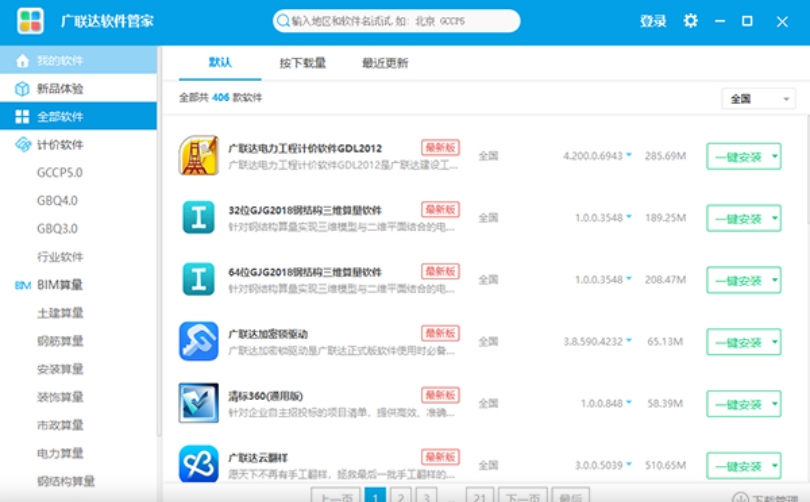Open install options arrow for GDL2012
The height and width of the screenshot is (502, 810).
point(774,156)
